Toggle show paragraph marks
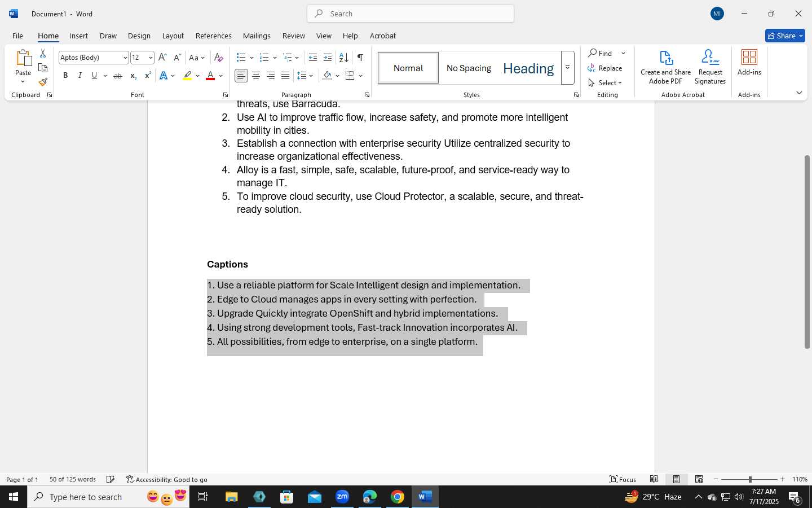 (x=360, y=58)
